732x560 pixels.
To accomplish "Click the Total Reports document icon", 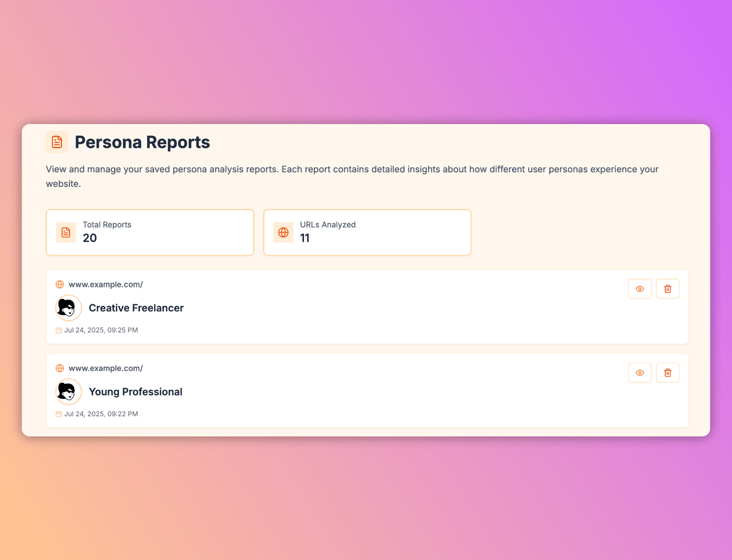I will (66, 233).
